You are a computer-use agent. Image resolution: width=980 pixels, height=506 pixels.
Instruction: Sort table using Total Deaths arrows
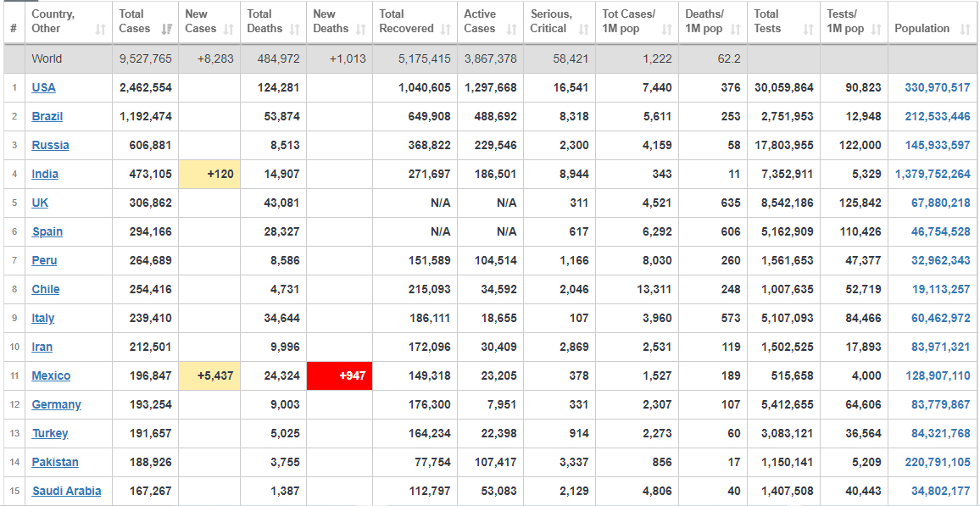coord(295,29)
